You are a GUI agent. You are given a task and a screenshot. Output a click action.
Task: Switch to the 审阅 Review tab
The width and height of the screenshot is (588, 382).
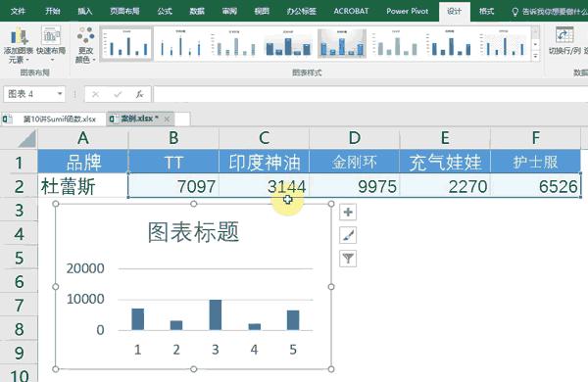pyautogui.click(x=229, y=11)
